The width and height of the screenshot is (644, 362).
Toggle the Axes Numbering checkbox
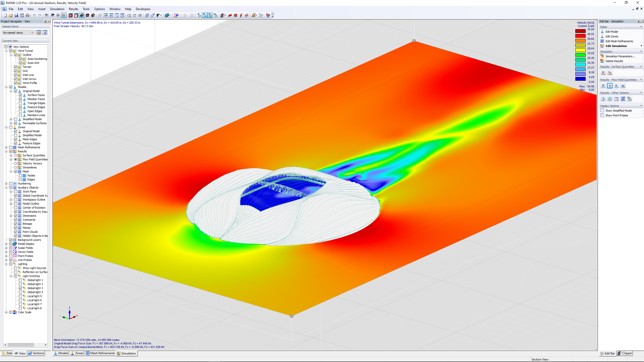coord(20,59)
